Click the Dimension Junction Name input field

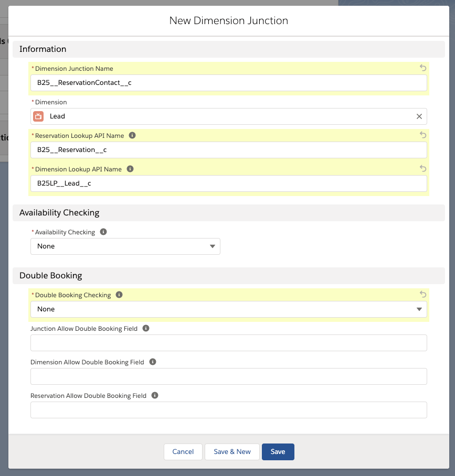tap(228, 83)
